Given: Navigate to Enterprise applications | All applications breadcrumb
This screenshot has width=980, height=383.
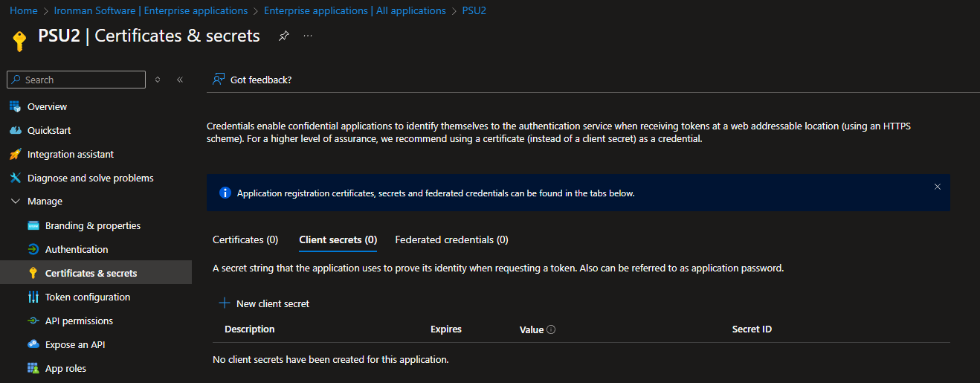Looking at the screenshot, I should coord(355,10).
